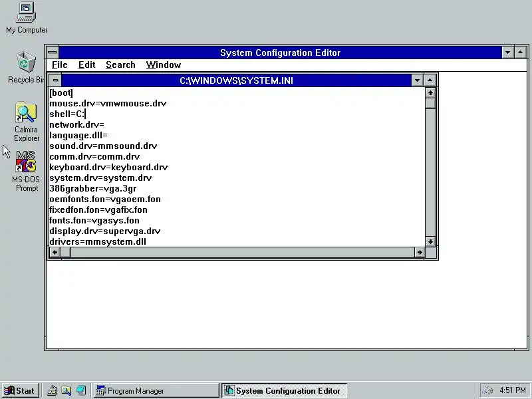Click the sound.drv=mmsound.drv line
Viewport: 532px width, 399px height.
[x=103, y=146]
